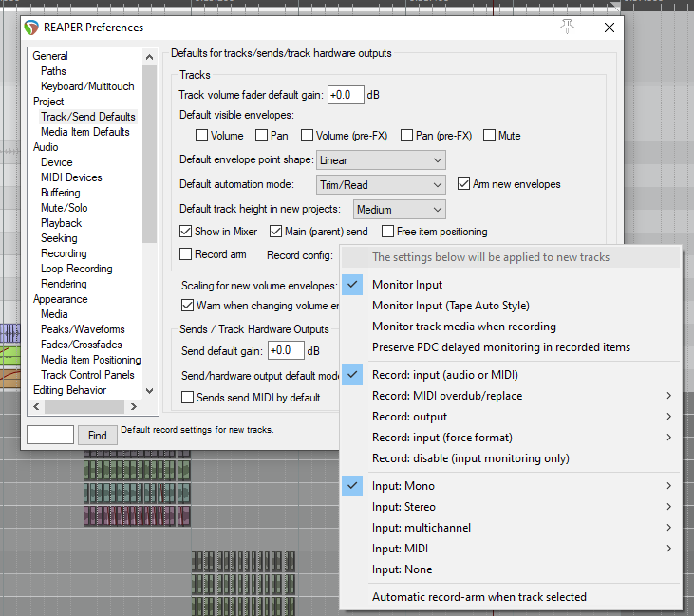Uncheck the Show in Mixer option
Screen dimensions: 694x616
186,231
